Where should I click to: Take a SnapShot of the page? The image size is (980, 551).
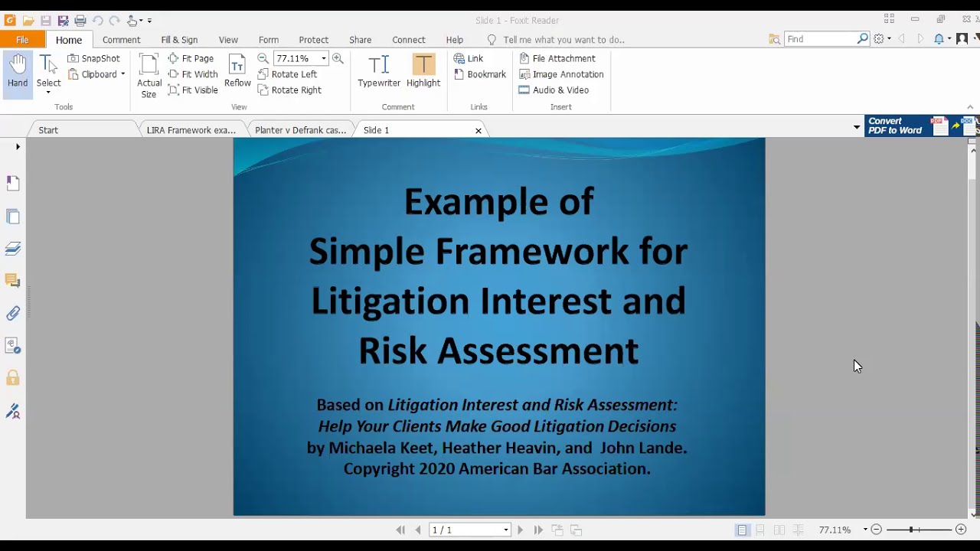[x=93, y=58]
